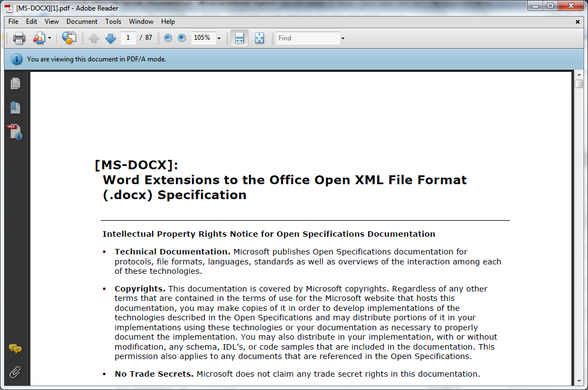The width and height of the screenshot is (588, 390).
Task: Open the Document menu
Action: coord(82,22)
